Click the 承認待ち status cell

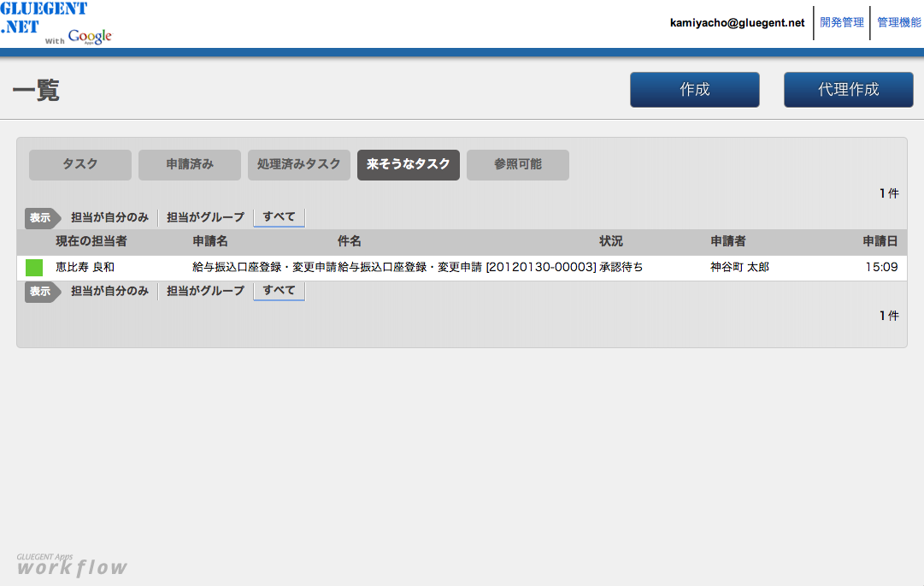click(621, 267)
